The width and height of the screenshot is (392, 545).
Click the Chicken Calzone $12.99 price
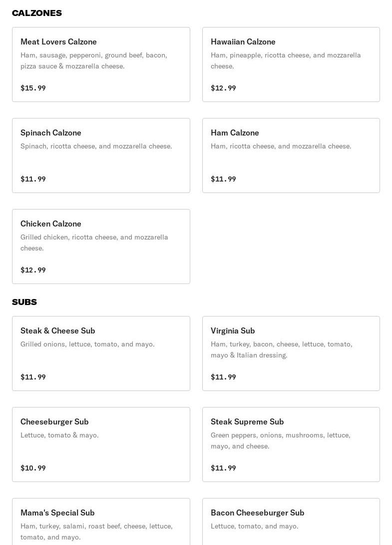33,270
